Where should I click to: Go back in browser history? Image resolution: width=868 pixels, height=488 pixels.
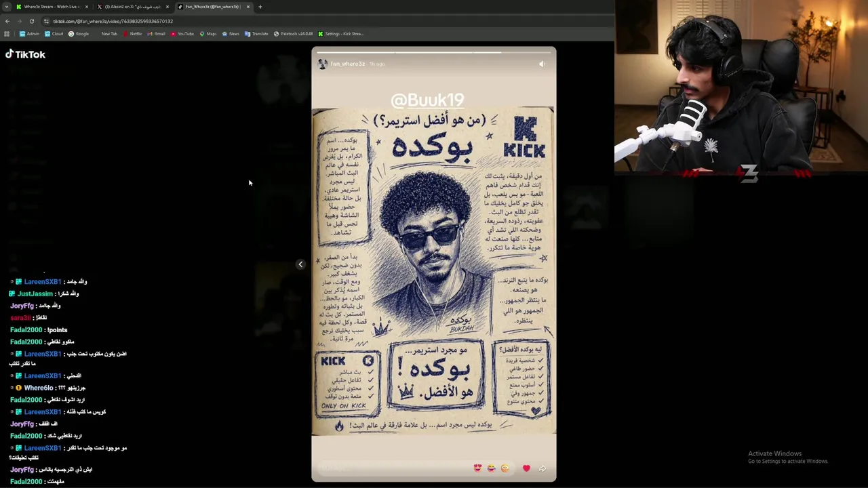[7, 21]
